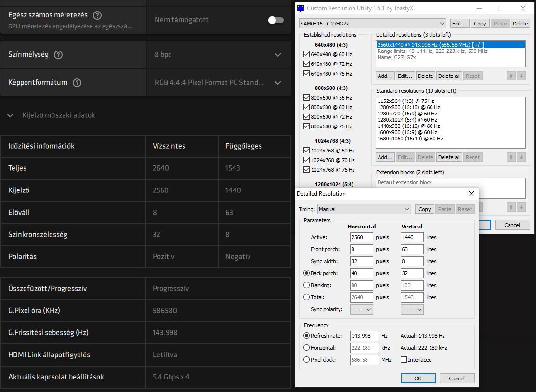This screenshot has height=392, width=536.
Task: Uncheck 1024x768 @ 70 Hz
Action: tap(306, 160)
